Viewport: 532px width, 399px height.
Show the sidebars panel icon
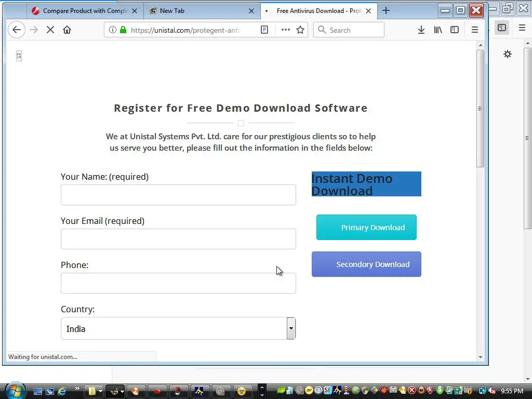[x=455, y=30]
